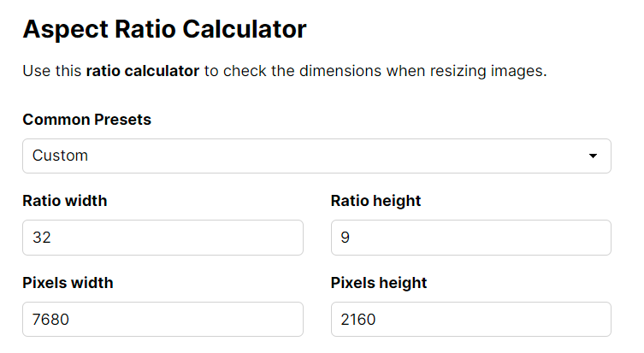
Task: Click into the Ratio height field
Action: click(x=470, y=238)
